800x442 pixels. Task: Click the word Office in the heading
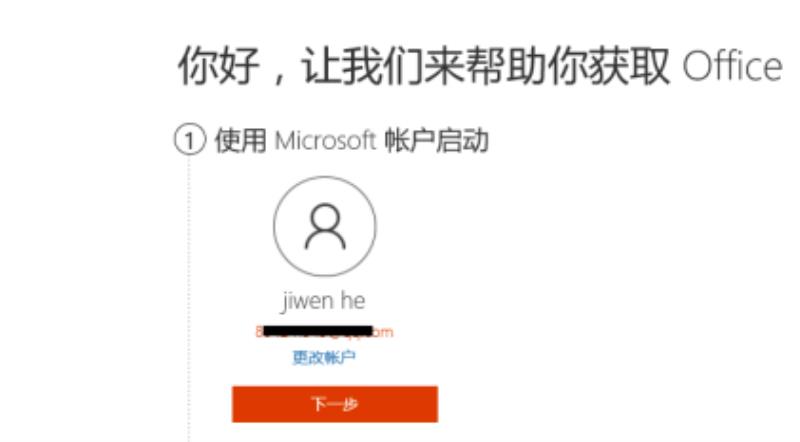[733, 66]
